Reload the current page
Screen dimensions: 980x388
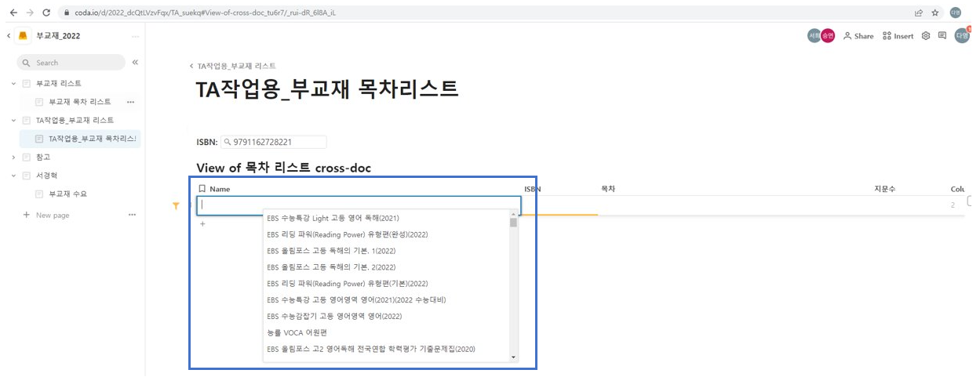coord(46,13)
